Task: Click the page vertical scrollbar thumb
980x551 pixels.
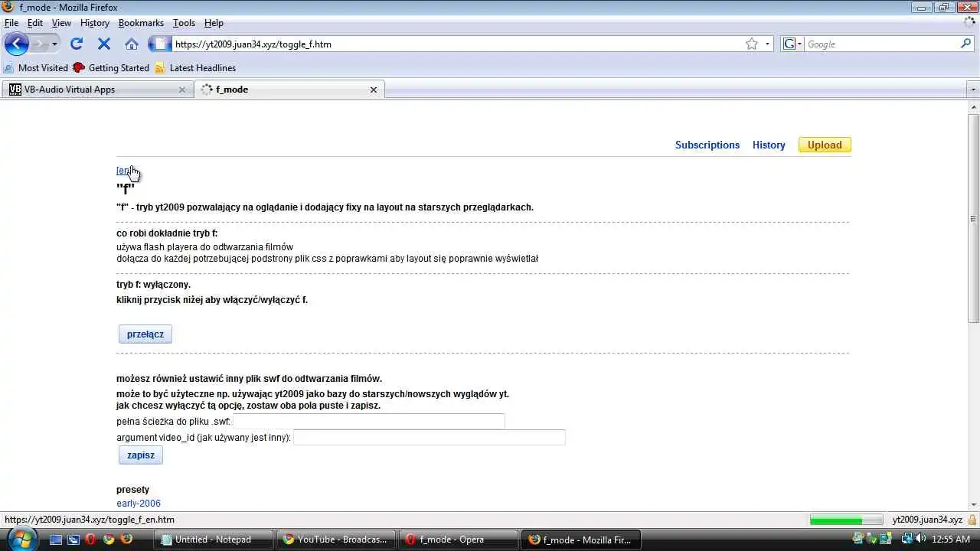Action: click(x=973, y=218)
